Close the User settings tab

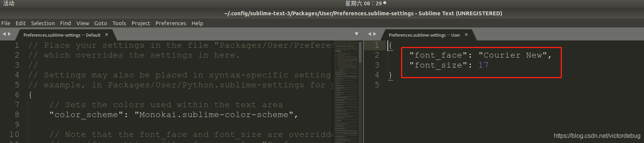(466, 35)
